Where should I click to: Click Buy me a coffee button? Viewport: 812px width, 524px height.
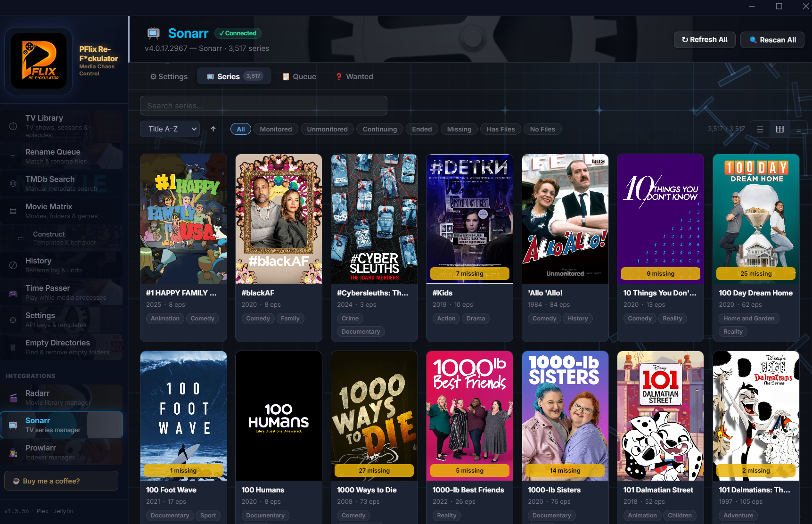coord(61,481)
